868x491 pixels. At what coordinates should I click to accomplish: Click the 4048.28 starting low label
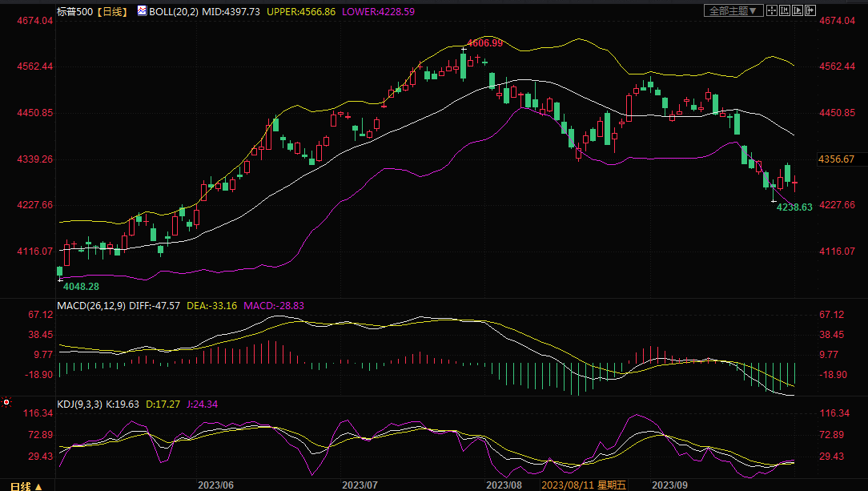pos(81,286)
